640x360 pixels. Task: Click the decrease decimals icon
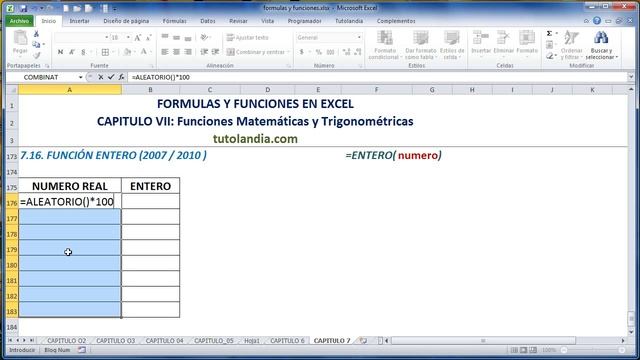pyautogui.click(x=358, y=52)
